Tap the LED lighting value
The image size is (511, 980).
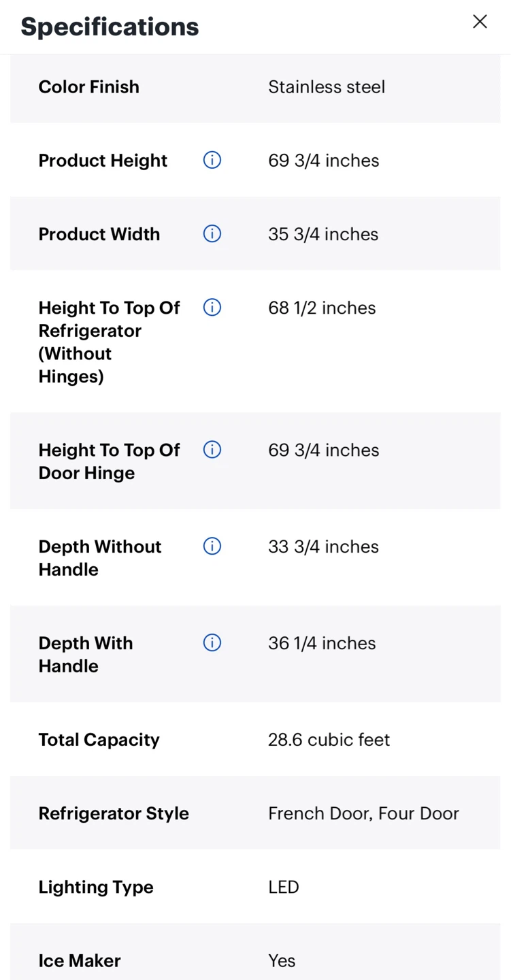pos(284,887)
